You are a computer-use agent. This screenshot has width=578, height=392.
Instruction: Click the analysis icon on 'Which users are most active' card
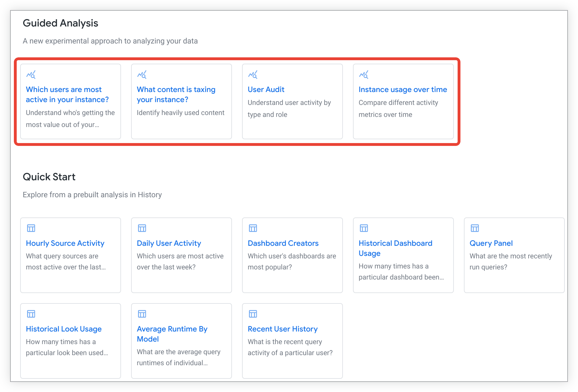click(31, 75)
